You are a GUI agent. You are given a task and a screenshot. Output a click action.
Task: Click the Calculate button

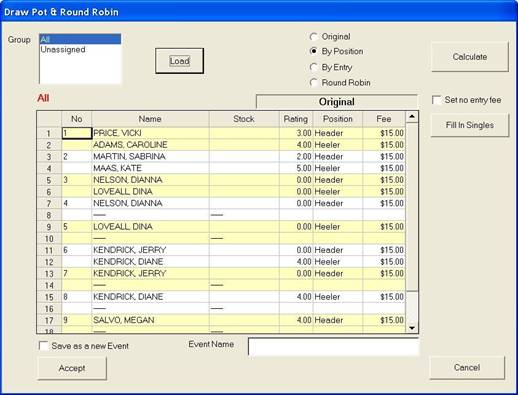(470, 57)
